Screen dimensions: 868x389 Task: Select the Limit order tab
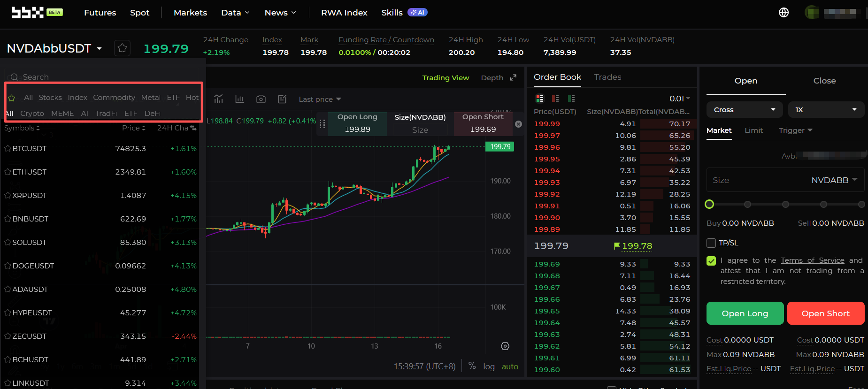(753, 130)
